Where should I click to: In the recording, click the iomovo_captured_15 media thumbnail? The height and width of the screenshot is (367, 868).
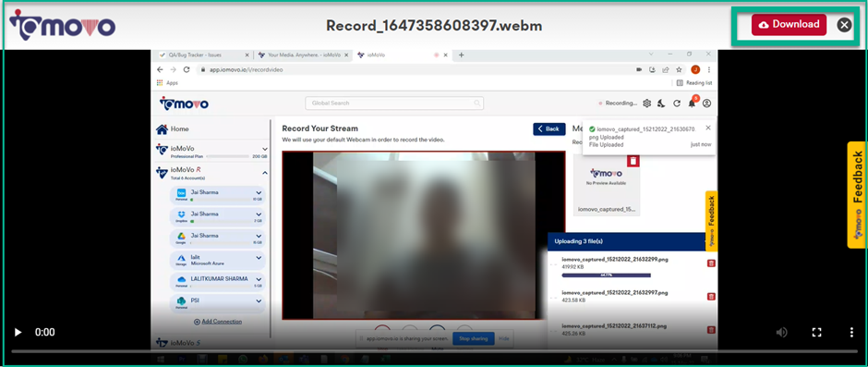606,185
